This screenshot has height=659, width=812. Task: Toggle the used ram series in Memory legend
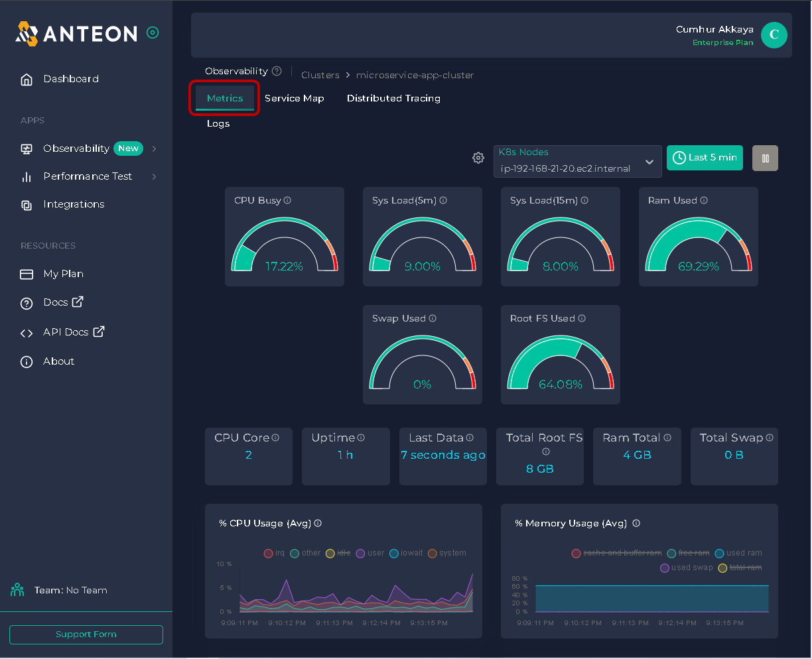coord(744,553)
